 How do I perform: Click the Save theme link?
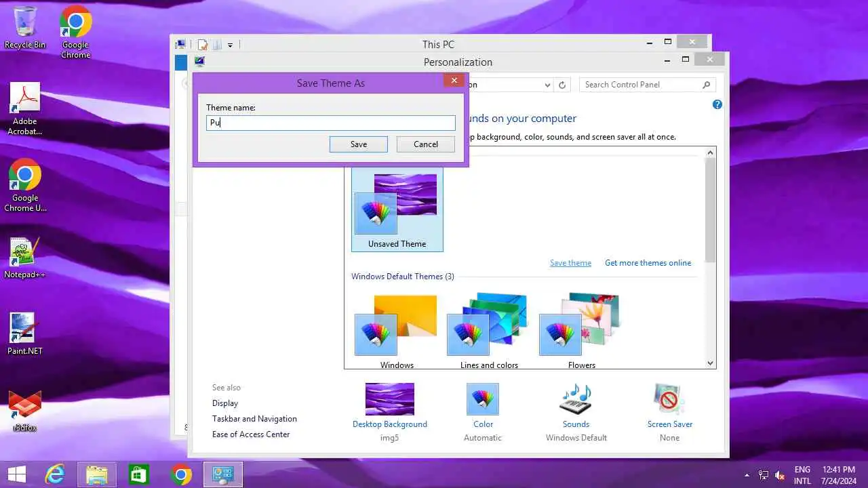[570, 263]
